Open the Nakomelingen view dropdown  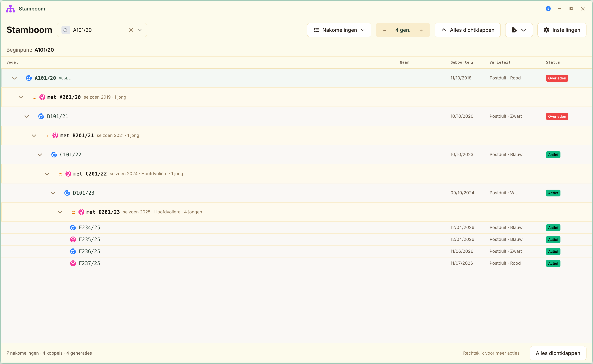(339, 30)
